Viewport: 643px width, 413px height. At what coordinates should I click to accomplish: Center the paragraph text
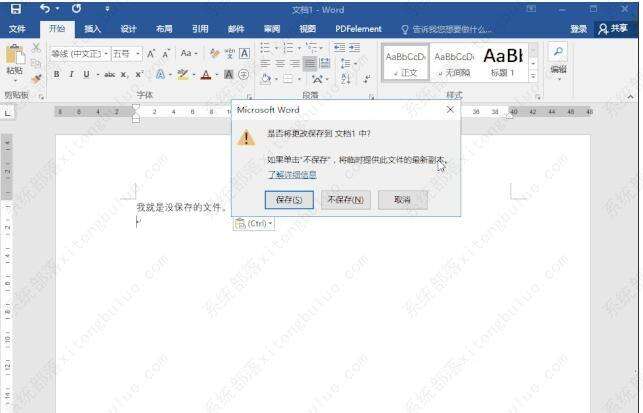280,63
